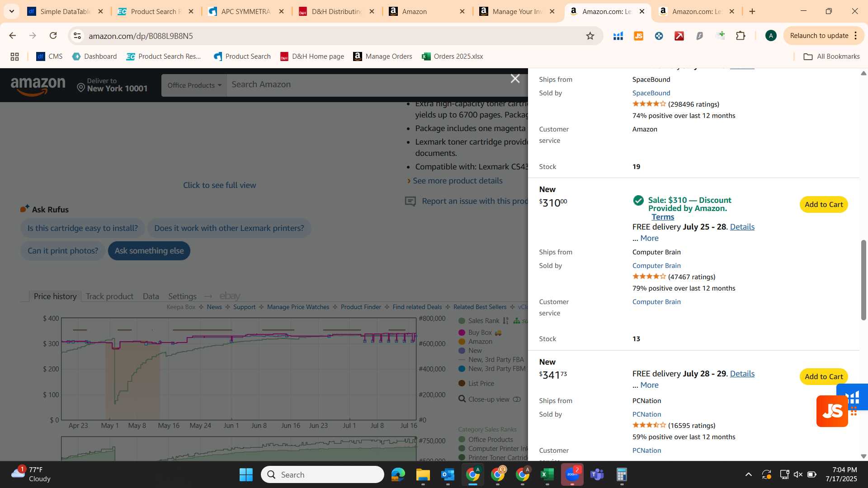
Task: Close the offers side panel with X
Action: tap(515, 79)
